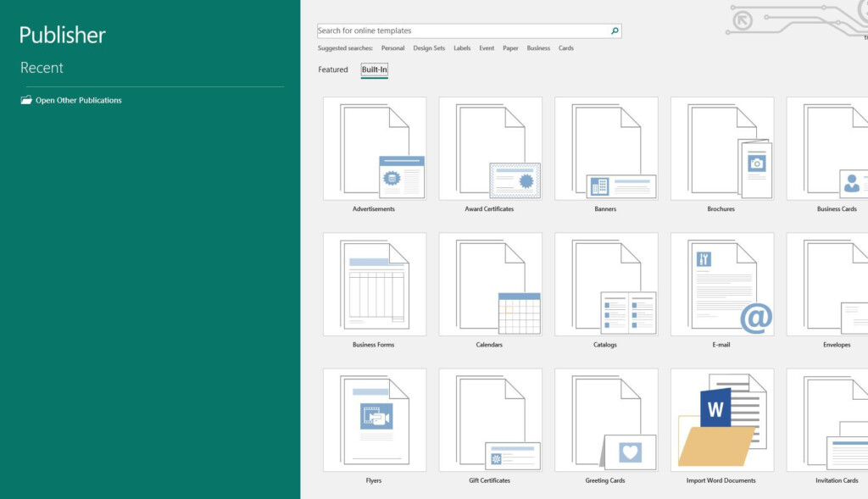Select the Gift Certificates templates

tap(491, 420)
